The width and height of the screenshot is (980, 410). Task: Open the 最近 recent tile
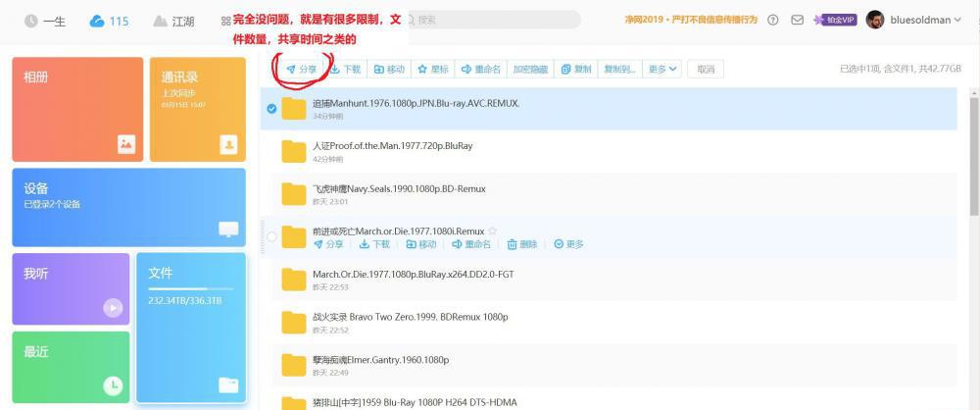point(71,367)
